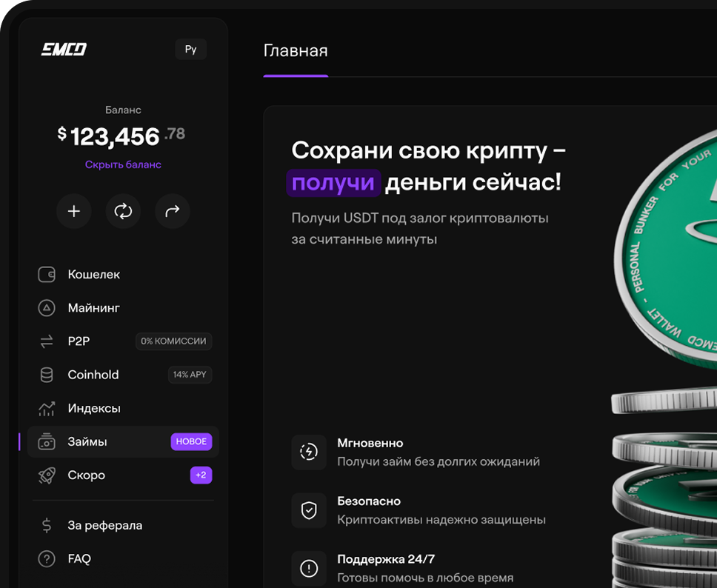Click the Поддержка 24/7 feature heading

tap(387, 559)
